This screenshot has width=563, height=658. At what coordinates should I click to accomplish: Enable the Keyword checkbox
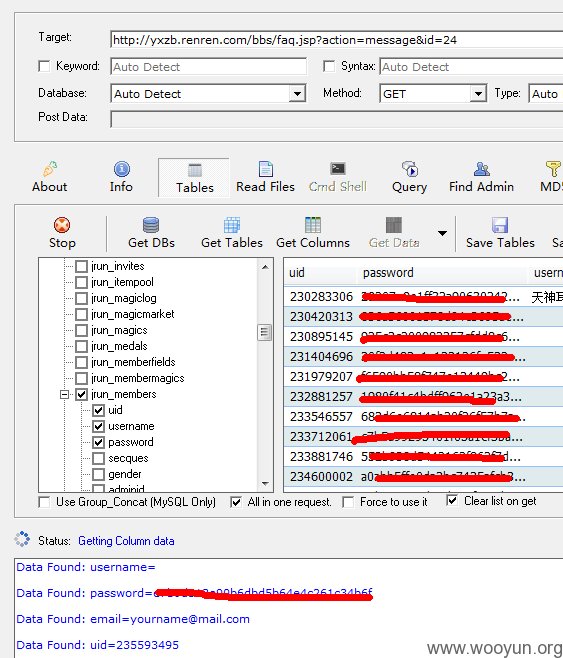point(44,66)
